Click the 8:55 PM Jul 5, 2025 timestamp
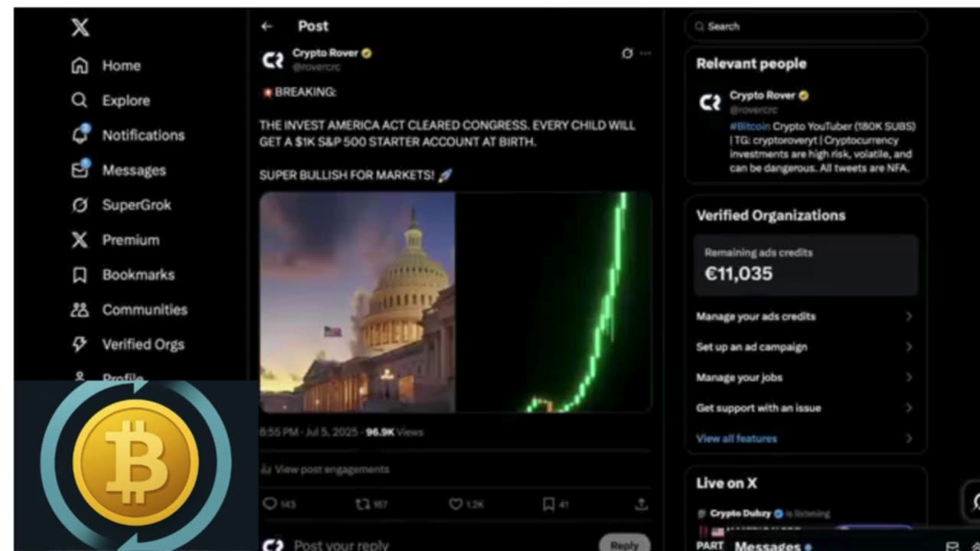 [309, 432]
